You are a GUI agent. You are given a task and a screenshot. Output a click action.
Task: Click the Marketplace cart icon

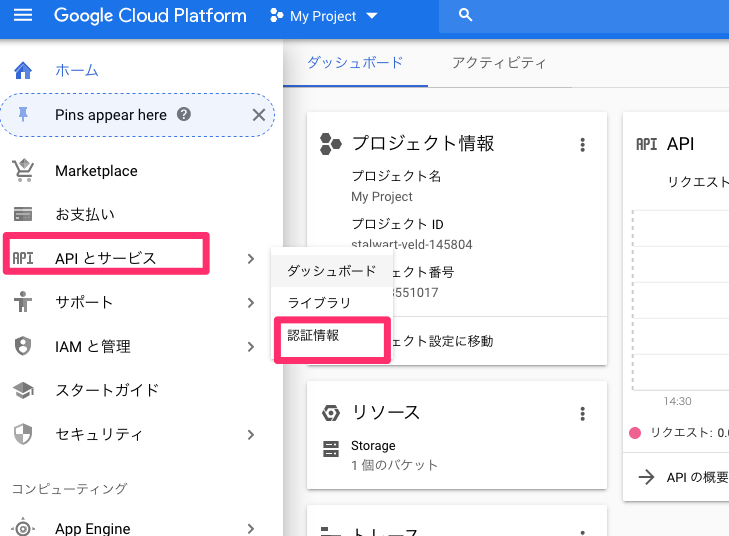(23, 171)
